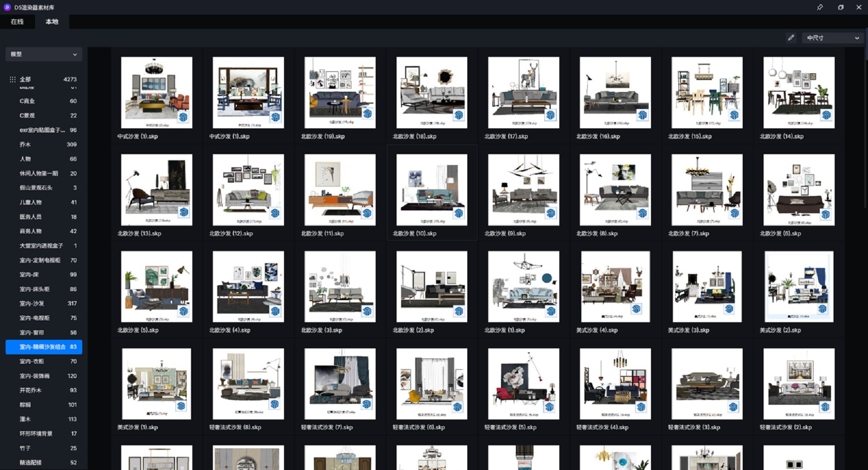868x470 pixels.
Task: Select the 精选配楼 category
Action: (x=44, y=463)
